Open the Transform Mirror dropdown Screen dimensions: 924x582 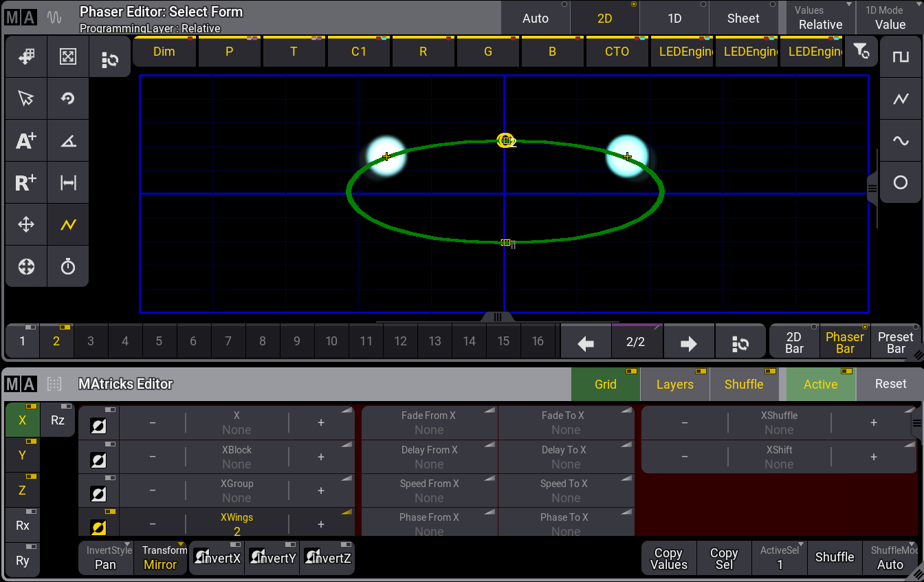[160, 557]
